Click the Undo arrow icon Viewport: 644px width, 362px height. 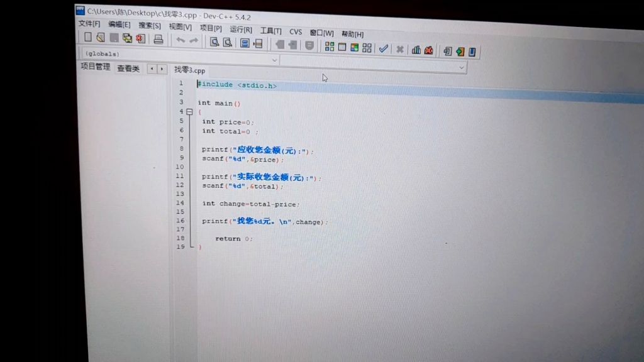[180, 40]
